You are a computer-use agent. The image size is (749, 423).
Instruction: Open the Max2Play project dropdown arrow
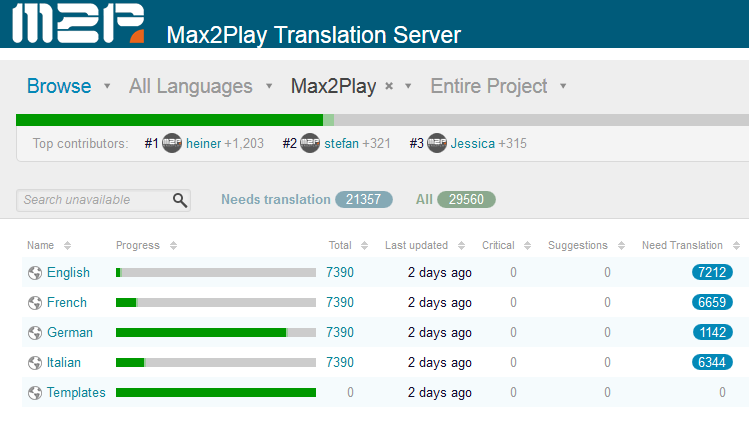point(408,86)
